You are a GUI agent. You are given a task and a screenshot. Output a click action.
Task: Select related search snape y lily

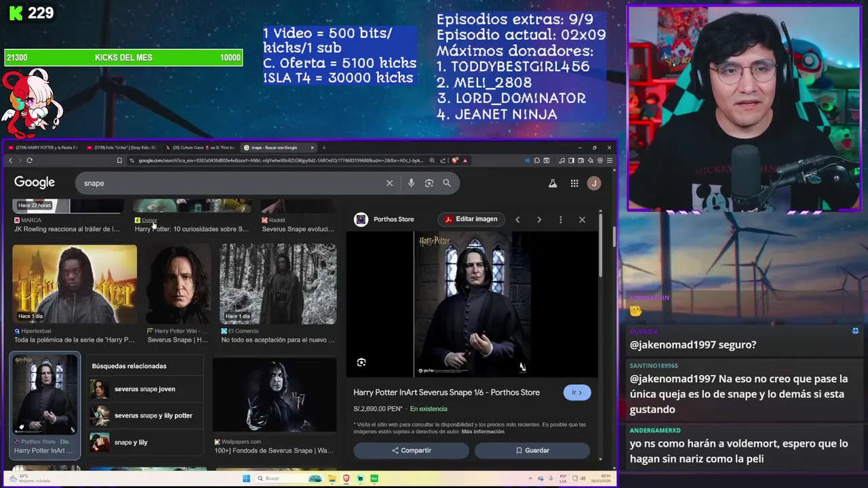[x=145, y=443]
